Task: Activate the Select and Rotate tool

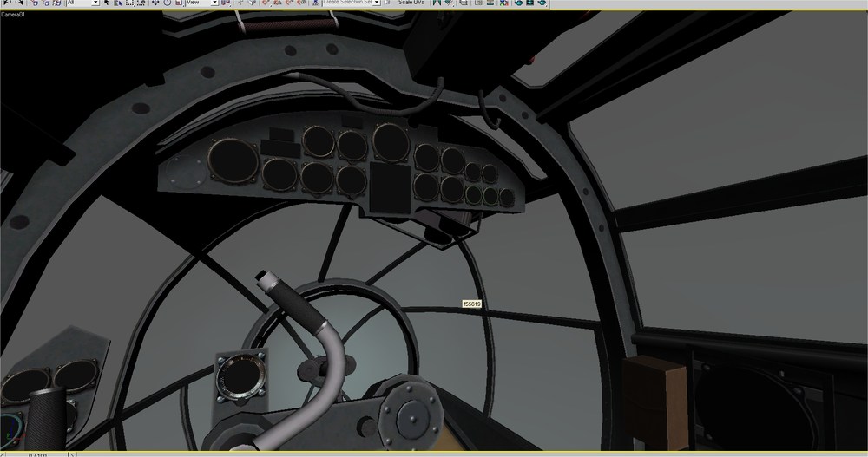Action: click(x=168, y=3)
